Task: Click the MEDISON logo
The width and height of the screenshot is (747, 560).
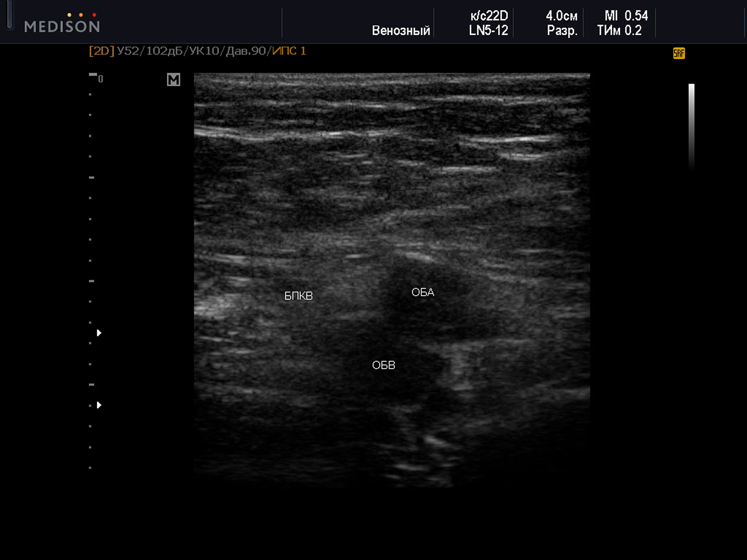Action: [62, 26]
